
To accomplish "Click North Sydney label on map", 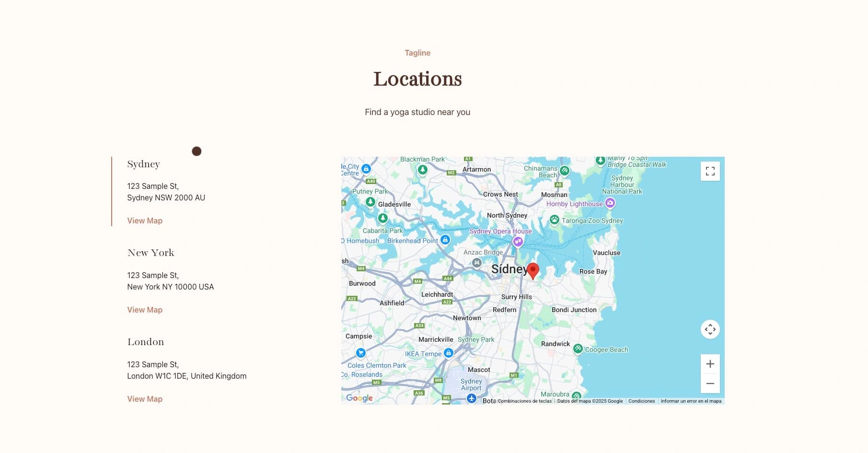I will click(507, 215).
